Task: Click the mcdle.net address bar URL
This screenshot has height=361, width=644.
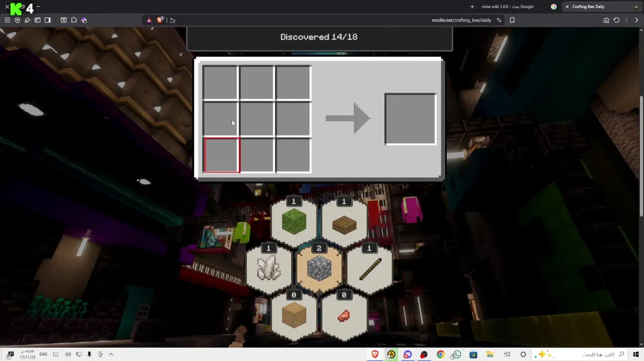Action: (461, 20)
